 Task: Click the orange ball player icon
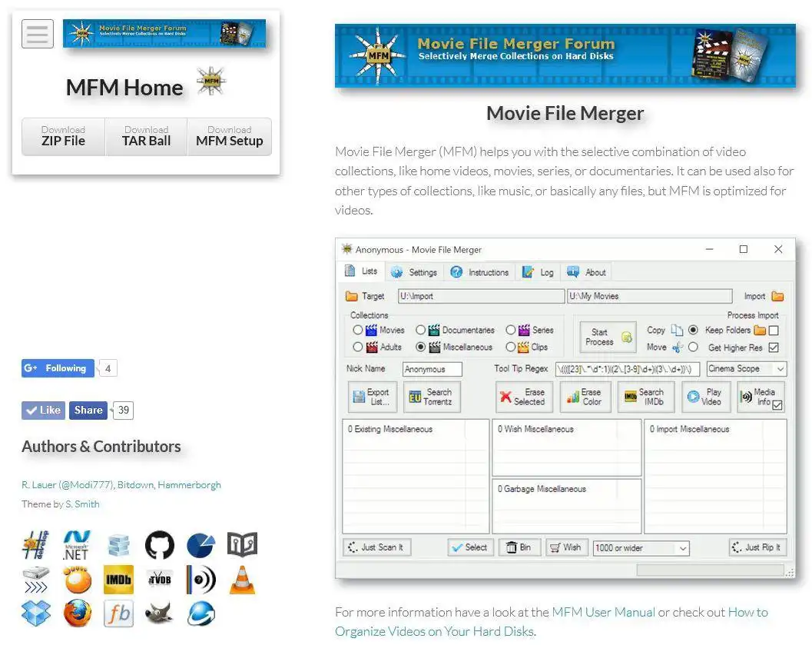coord(77,580)
